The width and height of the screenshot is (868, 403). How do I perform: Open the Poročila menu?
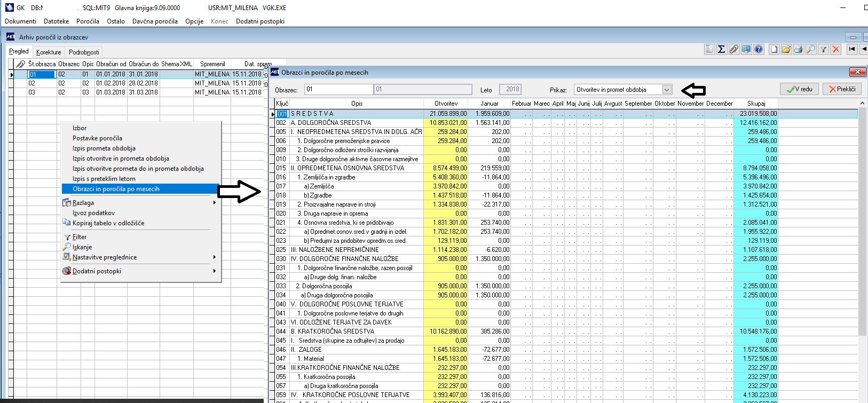pyautogui.click(x=88, y=21)
